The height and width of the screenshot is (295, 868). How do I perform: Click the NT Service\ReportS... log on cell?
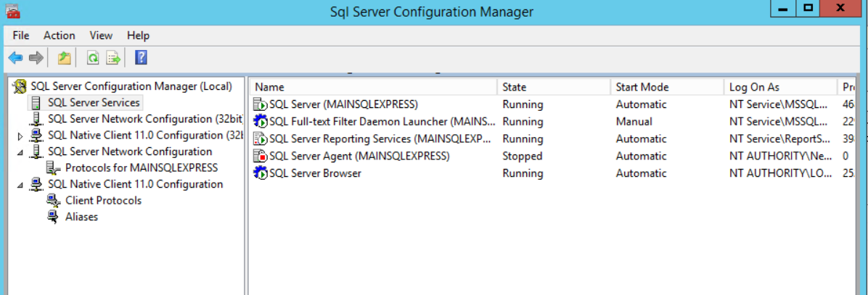pos(780,138)
